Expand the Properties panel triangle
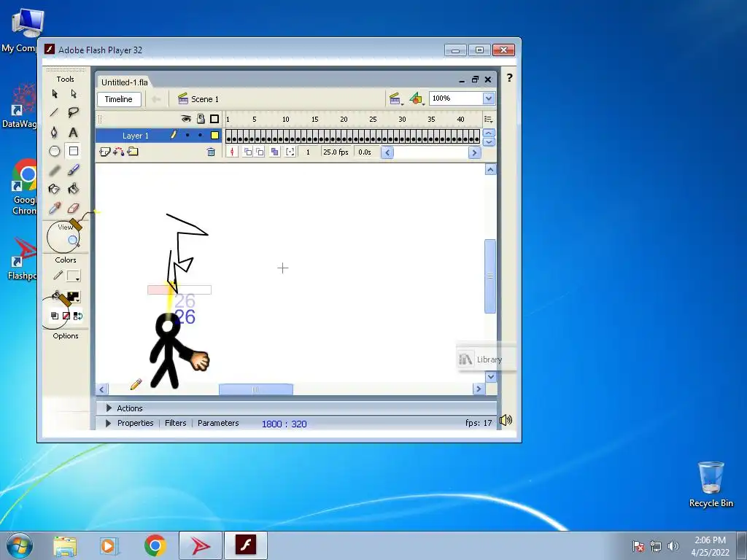Image resolution: width=747 pixels, height=560 pixels. point(108,423)
